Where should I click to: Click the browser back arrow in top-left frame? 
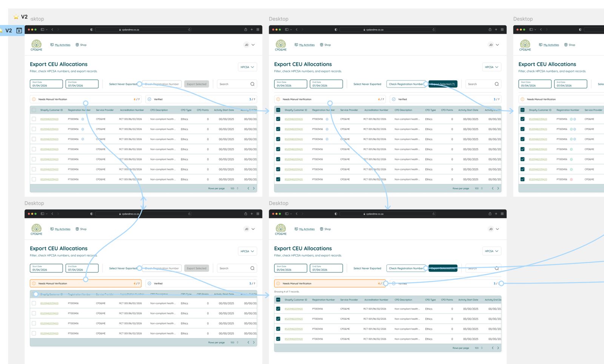tap(52, 29)
